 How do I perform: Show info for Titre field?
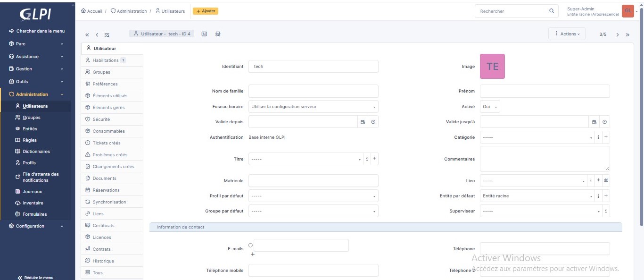click(x=367, y=159)
